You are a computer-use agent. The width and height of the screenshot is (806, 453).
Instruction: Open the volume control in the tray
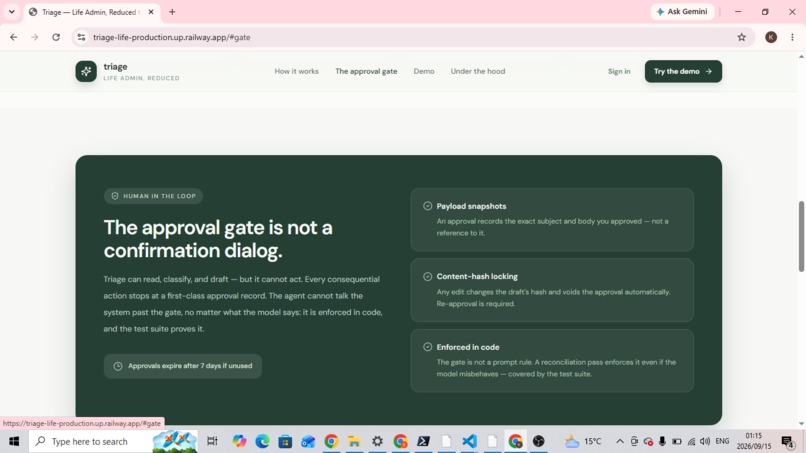(x=705, y=441)
